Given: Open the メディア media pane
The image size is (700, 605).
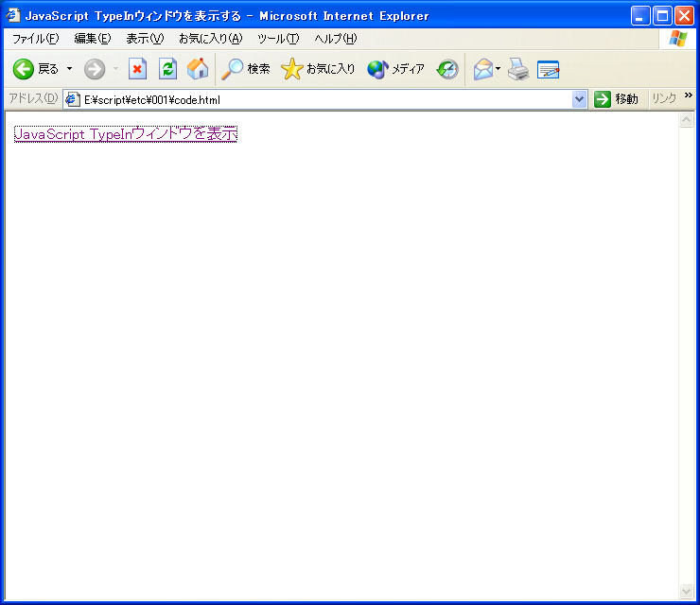Looking at the screenshot, I should [395, 69].
